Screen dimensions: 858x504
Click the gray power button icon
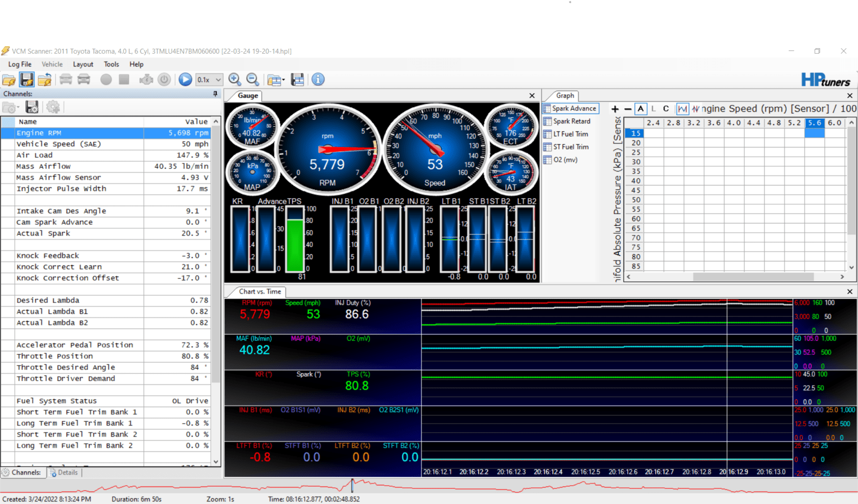pos(164,80)
